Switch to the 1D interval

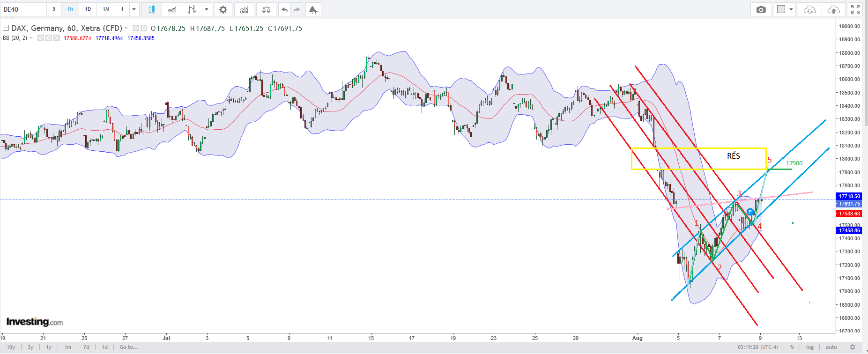[x=88, y=9]
